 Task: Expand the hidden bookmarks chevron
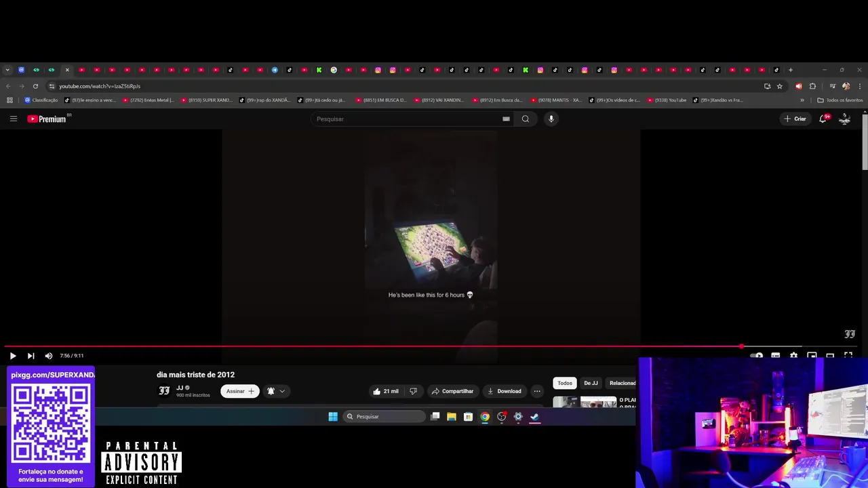click(802, 100)
